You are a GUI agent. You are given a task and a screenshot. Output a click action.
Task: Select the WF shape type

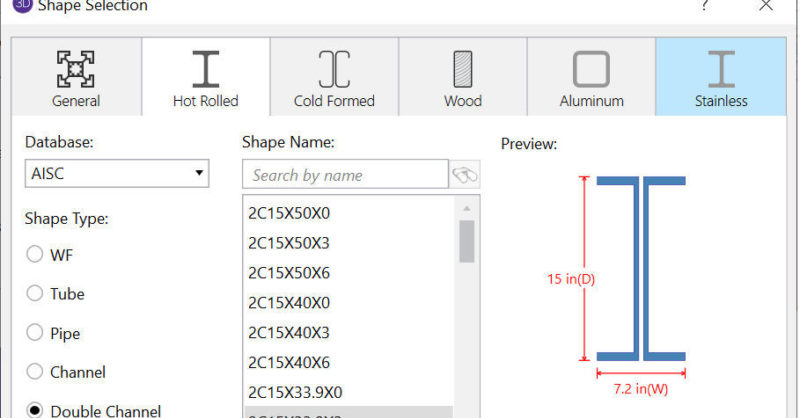[35, 255]
